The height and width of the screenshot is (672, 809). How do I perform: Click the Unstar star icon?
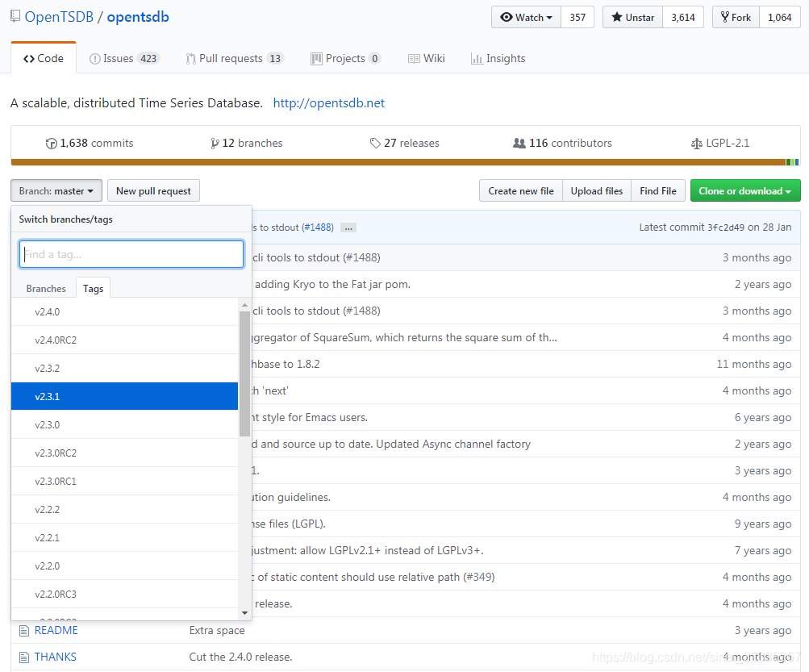[616, 17]
